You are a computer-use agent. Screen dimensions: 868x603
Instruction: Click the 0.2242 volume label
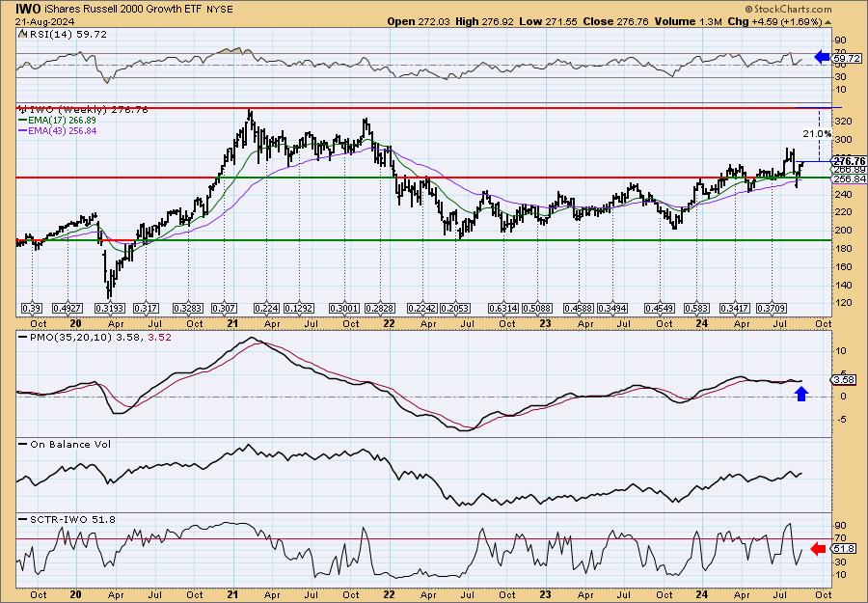click(422, 308)
